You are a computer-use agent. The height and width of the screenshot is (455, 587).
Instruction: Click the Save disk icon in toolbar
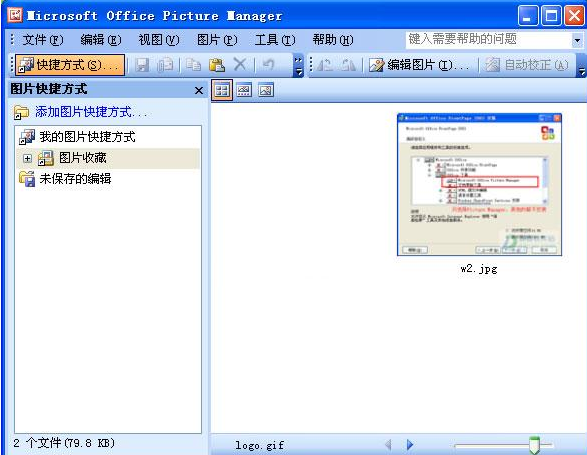(142, 65)
